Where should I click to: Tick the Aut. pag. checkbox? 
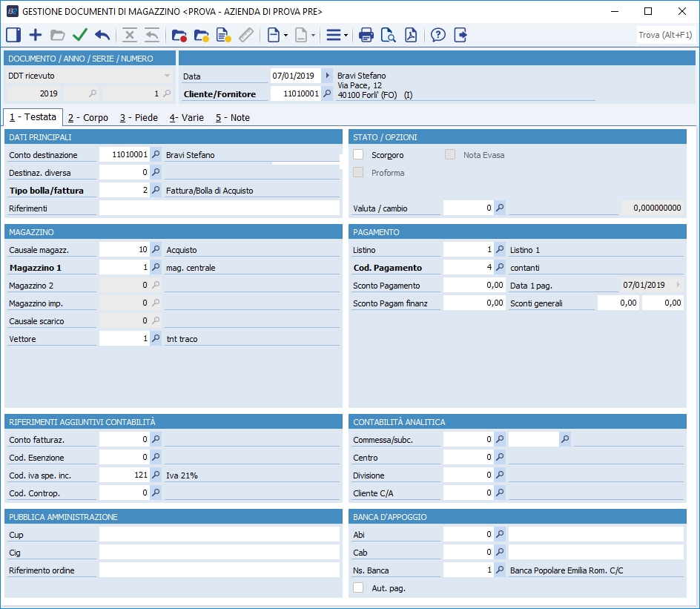359,588
